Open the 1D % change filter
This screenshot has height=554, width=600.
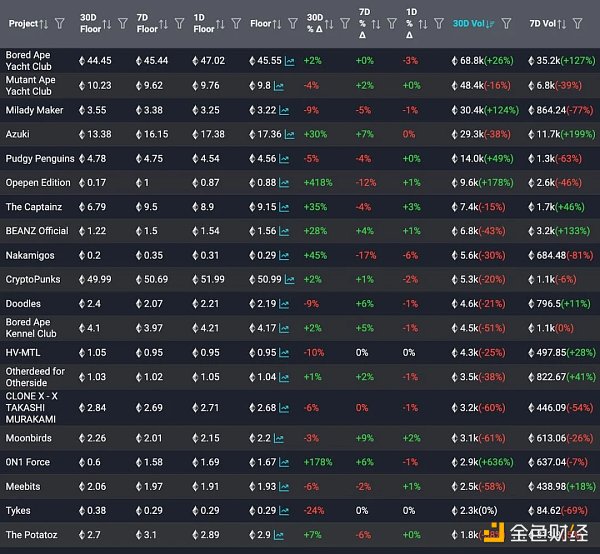tap(439, 24)
